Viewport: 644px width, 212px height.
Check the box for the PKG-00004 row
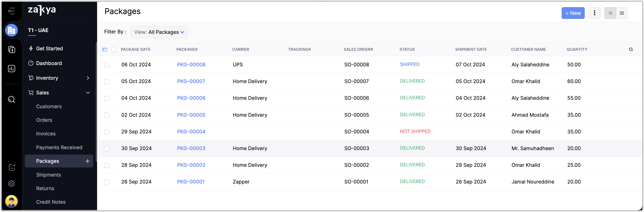point(107,132)
